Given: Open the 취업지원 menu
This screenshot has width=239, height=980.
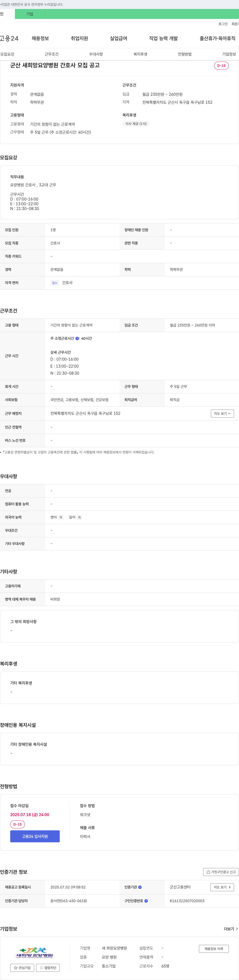Looking at the screenshot, I should coord(79,38).
